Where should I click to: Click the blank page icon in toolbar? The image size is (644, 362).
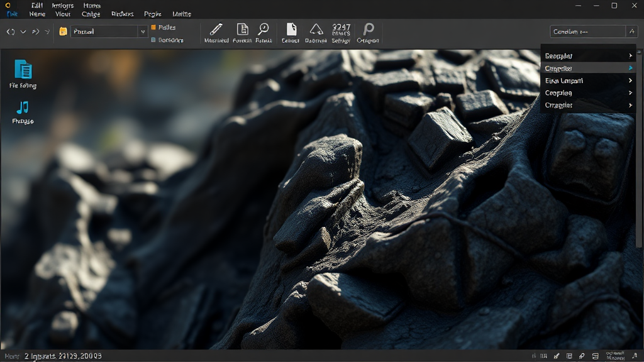pos(291,30)
